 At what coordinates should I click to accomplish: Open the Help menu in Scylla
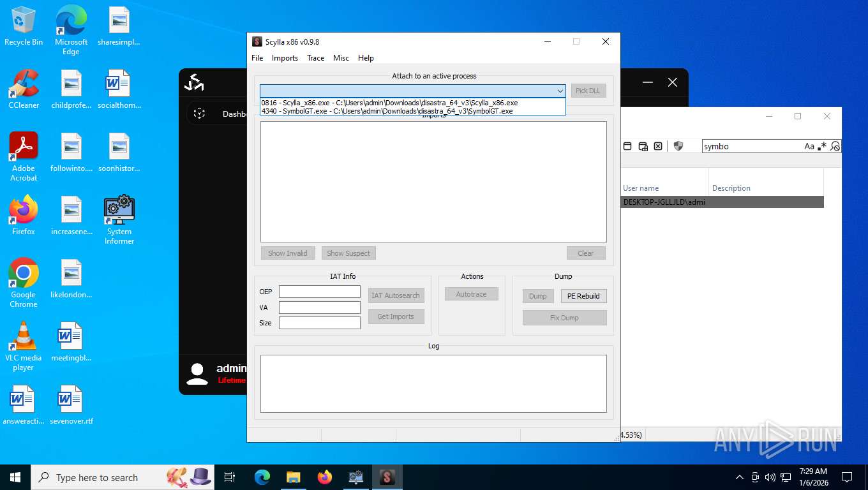pyautogui.click(x=366, y=58)
